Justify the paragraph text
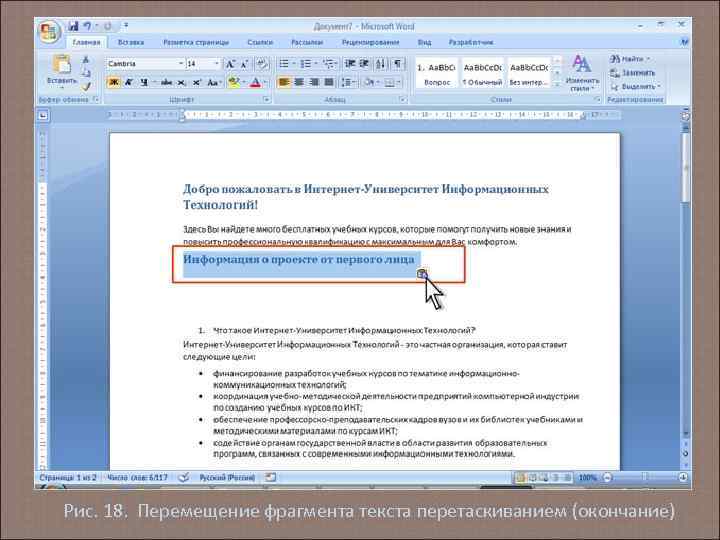Screen dimensions: 720x540 point(329,83)
